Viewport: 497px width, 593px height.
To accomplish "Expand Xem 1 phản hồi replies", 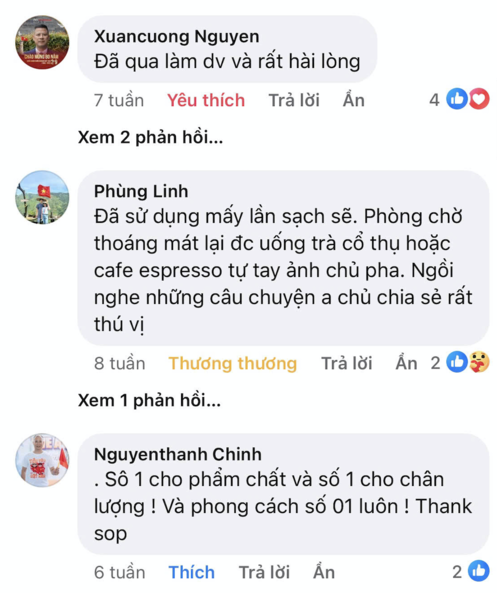I will click(149, 400).
